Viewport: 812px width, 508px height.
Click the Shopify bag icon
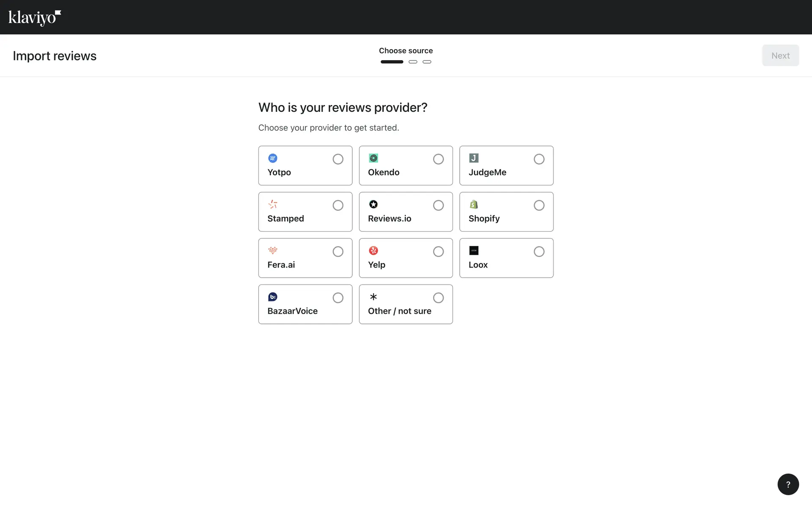coord(474,204)
